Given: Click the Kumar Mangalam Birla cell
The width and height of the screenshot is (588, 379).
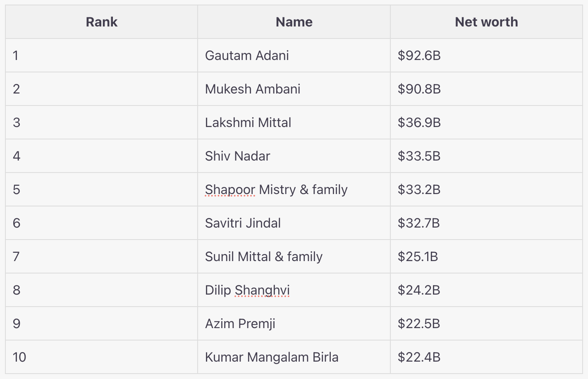Looking at the screenshot, I should pos(272,357).
